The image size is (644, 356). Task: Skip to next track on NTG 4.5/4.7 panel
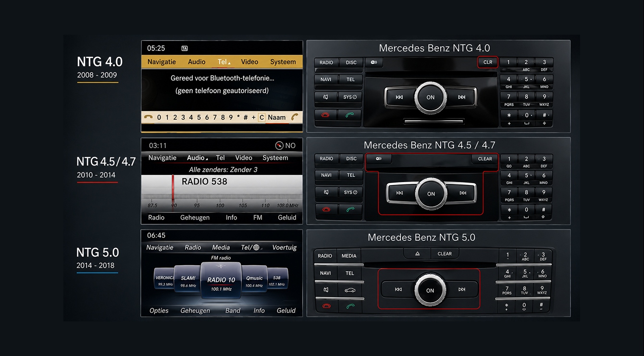click(462, 193)
